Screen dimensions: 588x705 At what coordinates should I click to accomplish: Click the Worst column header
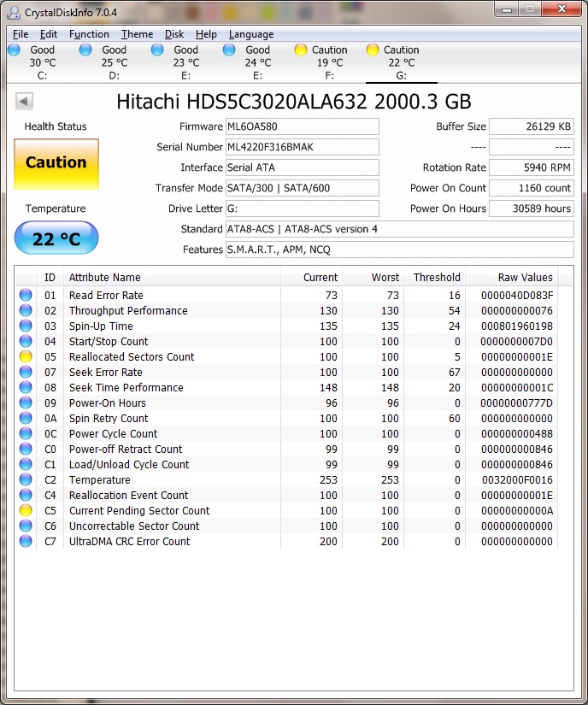click(373, 278)
